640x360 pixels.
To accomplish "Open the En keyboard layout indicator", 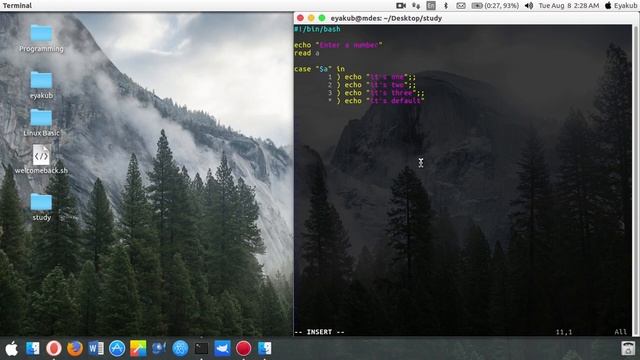I will coord(431,5).
